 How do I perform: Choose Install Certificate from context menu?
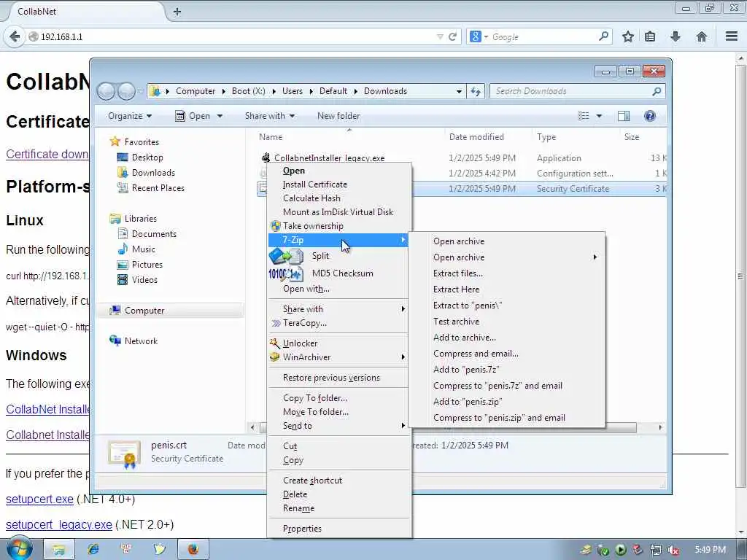[x=315, y=184]
